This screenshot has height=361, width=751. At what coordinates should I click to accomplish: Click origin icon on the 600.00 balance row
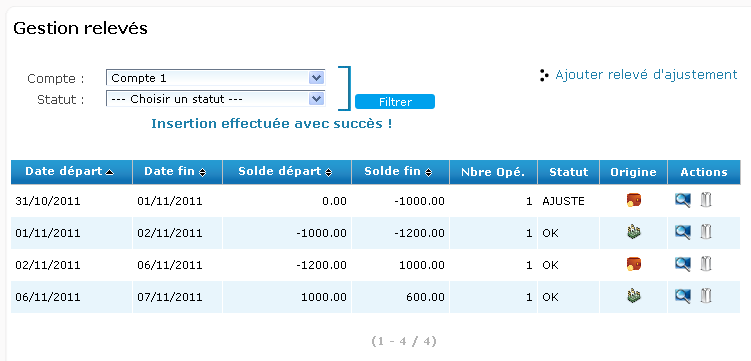(x=634, y=296)
